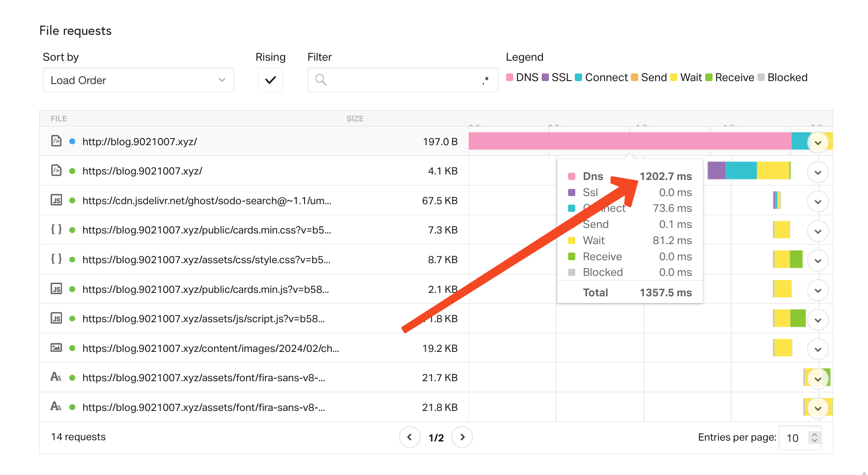Screen dimensions: 868x475
Task: Expand details for style.css row
Action: pos(818,261)
